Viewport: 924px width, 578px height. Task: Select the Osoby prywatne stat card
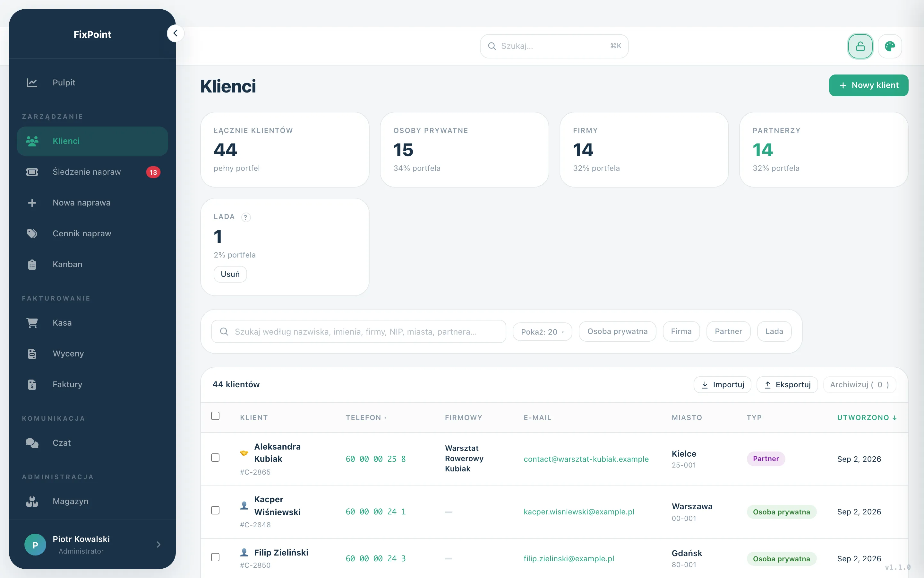click(x=464, y=149)
